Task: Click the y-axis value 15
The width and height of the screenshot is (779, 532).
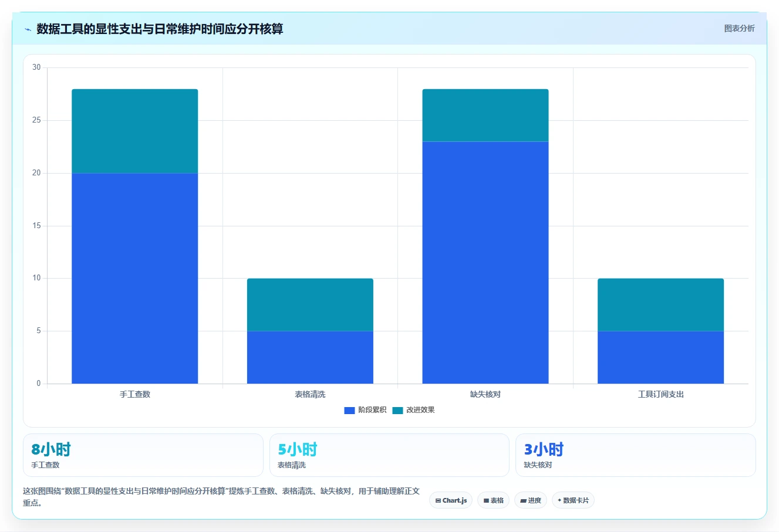Action: [x=36, y=226]
